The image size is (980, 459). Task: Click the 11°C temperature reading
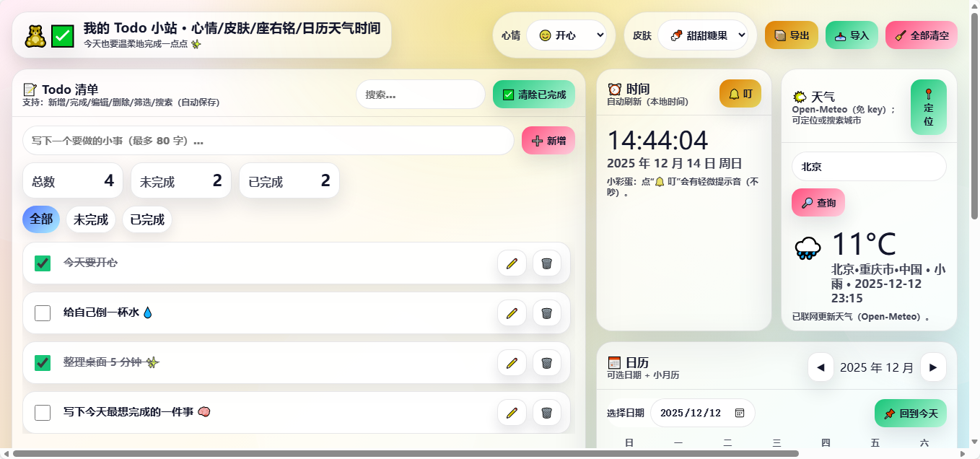pos(864,244)
